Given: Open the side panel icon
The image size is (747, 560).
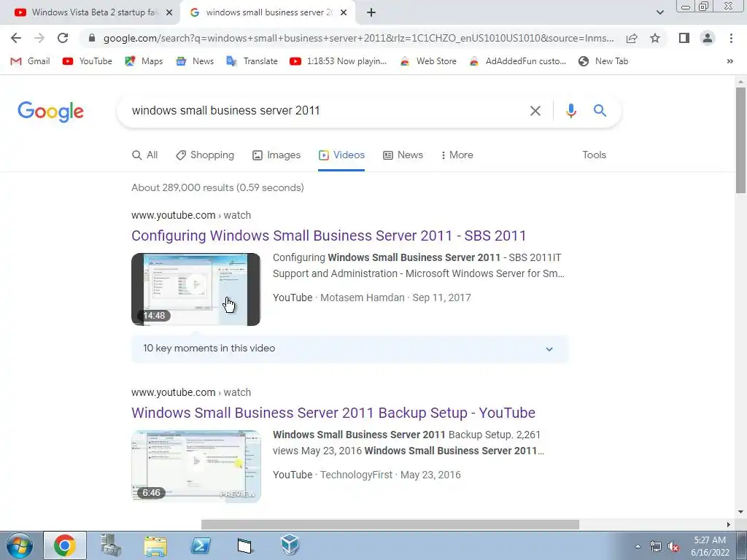Looking at the screenshot, I should tap(684, 38).
